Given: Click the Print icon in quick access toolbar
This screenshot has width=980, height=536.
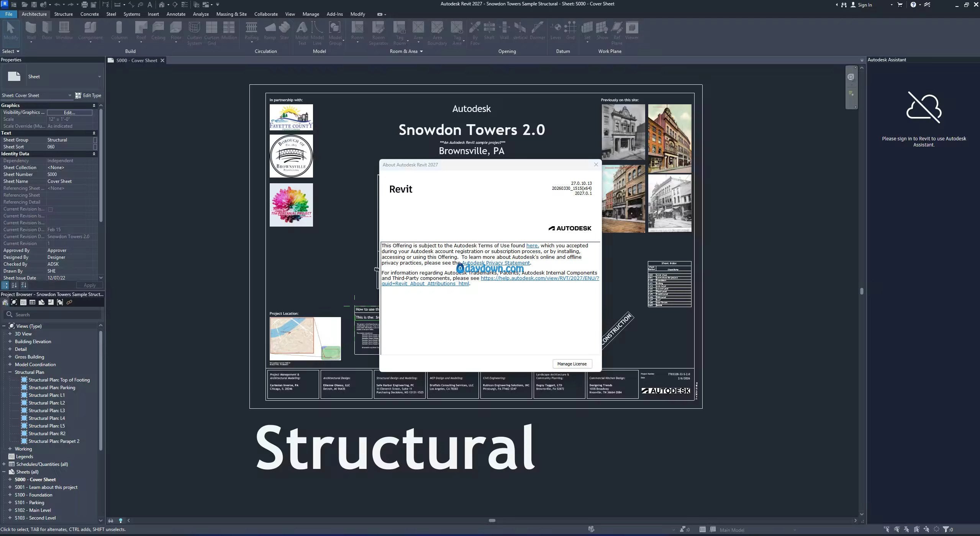Looking at the screenshot, I should 84,5.
